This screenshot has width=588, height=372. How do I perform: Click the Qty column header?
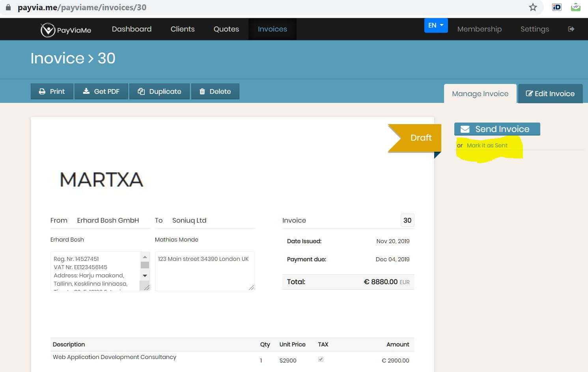pos(265,344)
